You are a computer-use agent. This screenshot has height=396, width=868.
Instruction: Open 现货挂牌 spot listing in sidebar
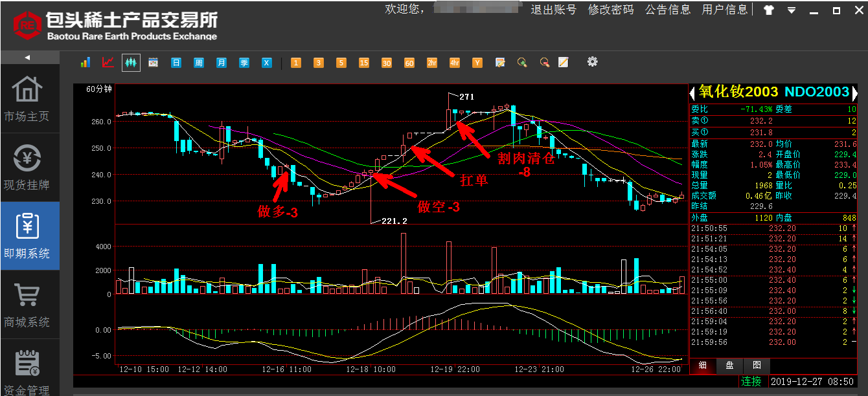pos(27,168)
